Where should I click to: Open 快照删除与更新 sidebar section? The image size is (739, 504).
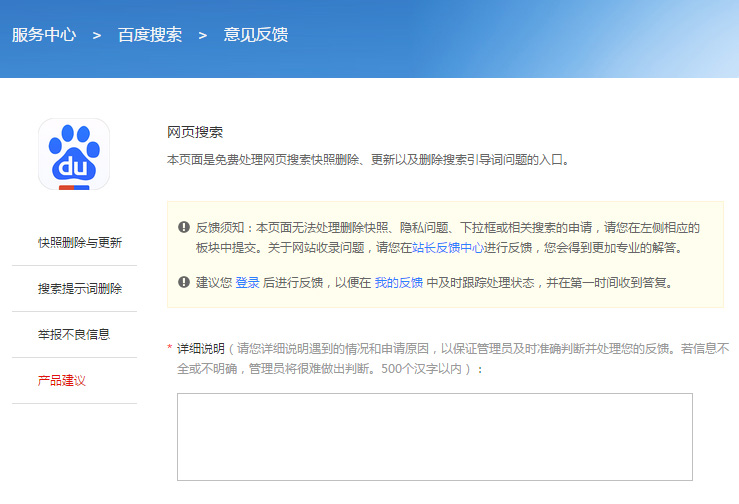pyautogui.click(x=80, y=242)
